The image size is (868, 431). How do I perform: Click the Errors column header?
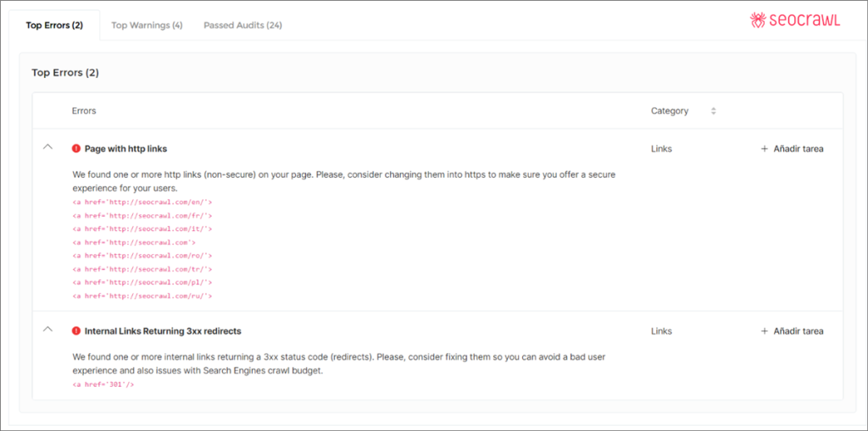pos(84,111)
